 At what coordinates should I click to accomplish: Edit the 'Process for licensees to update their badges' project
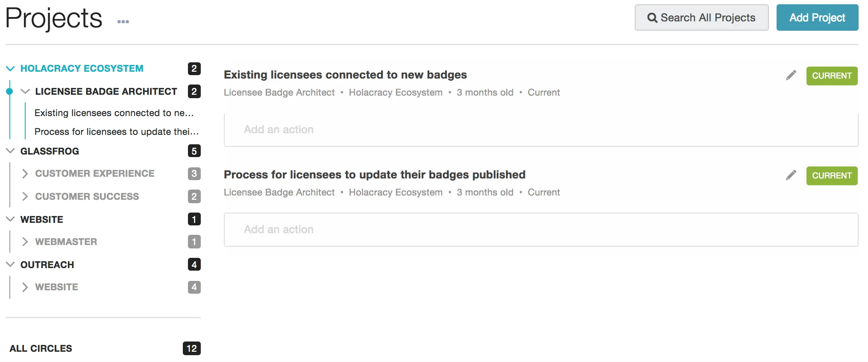coord(791,175)
